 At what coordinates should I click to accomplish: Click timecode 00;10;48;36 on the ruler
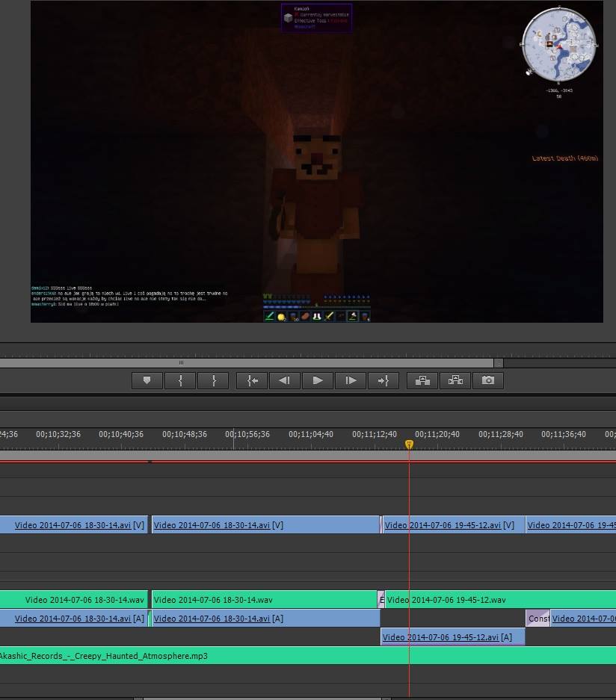click(185, 434)
